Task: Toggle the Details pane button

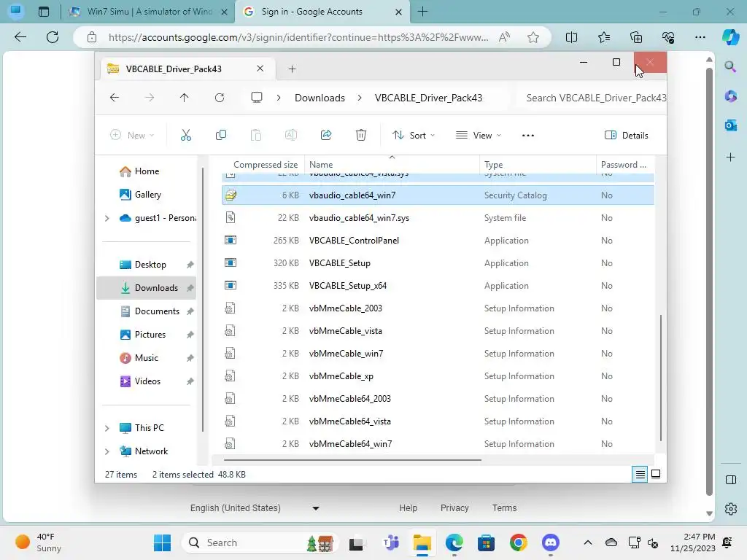Action: coord(626,135)
